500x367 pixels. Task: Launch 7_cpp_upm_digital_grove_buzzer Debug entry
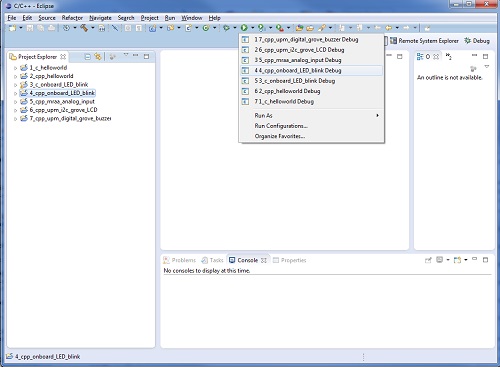pos(312,39)
